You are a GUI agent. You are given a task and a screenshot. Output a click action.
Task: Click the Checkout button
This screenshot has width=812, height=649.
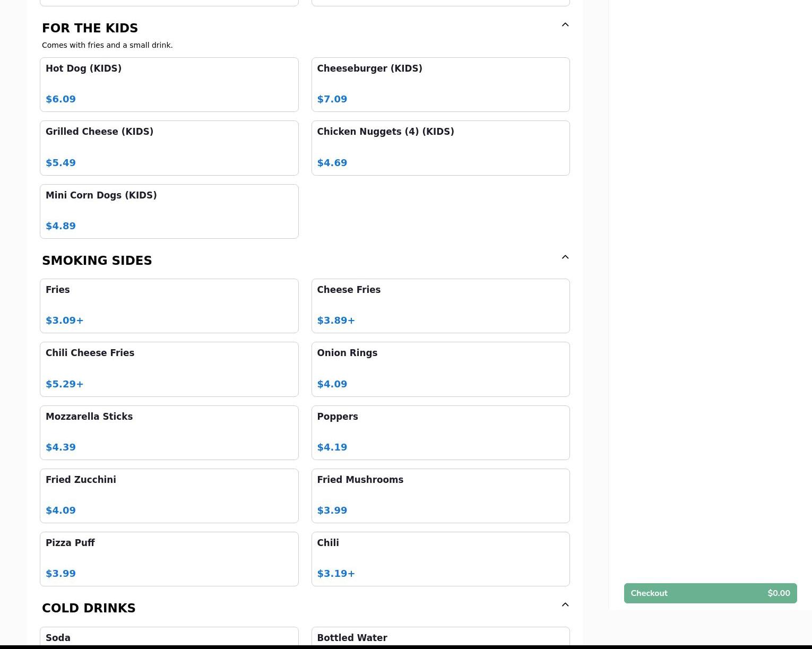coord(710,593)
